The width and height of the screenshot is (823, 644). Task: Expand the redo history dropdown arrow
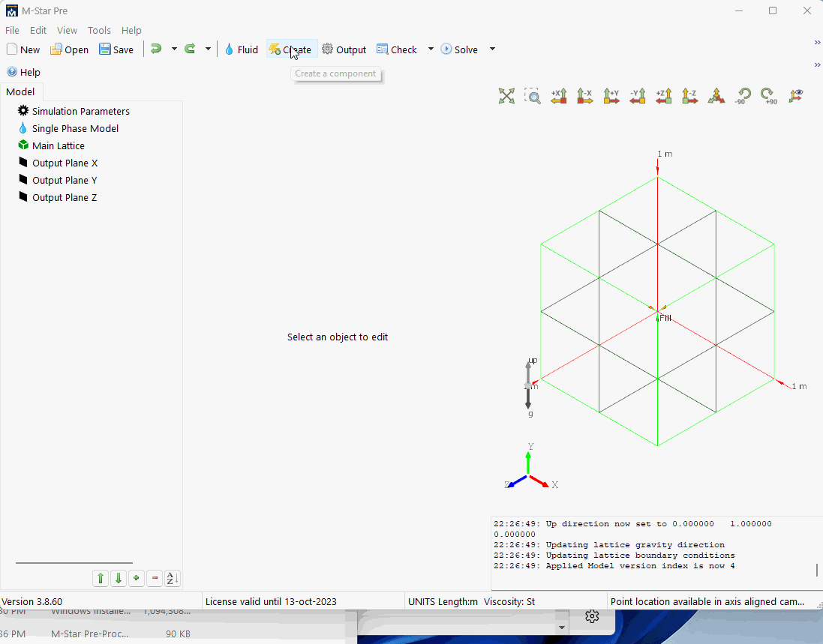click(209, 49)
